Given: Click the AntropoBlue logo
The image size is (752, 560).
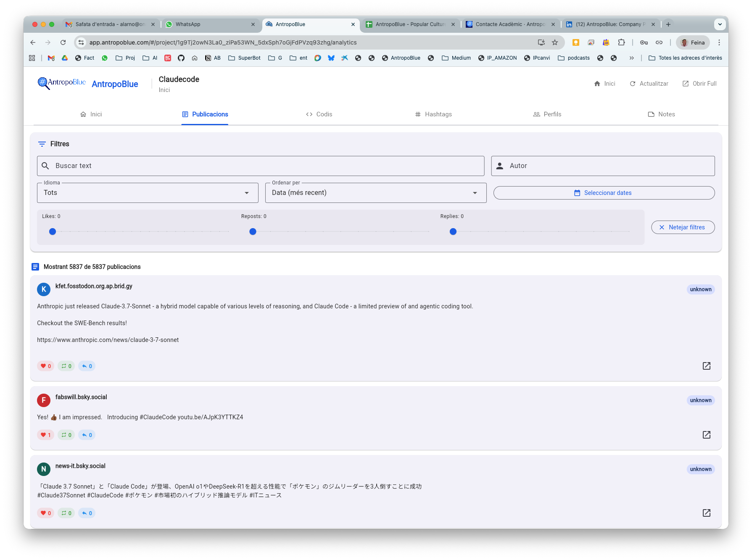Looking at the screenshot, I should click(61, 83).
